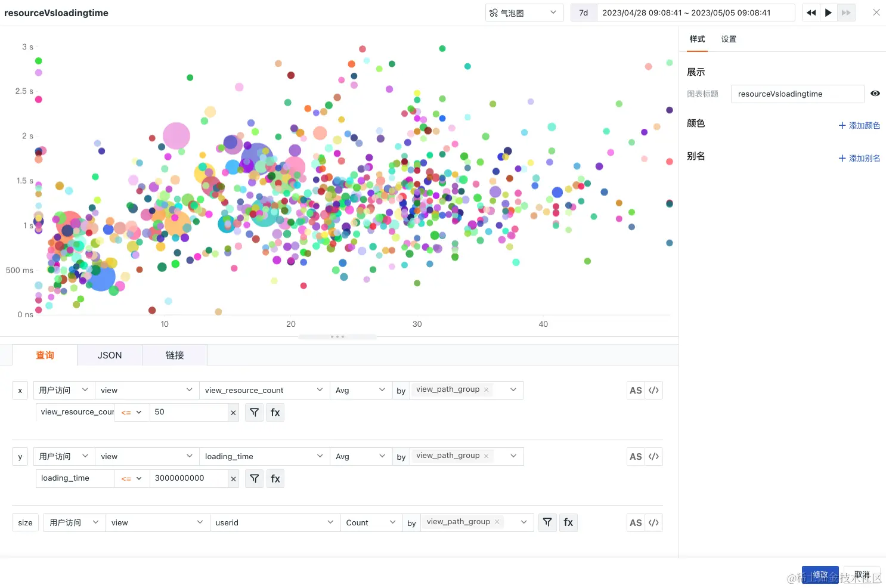
Task: Click the 7d time range button
Action: point(584,13)
